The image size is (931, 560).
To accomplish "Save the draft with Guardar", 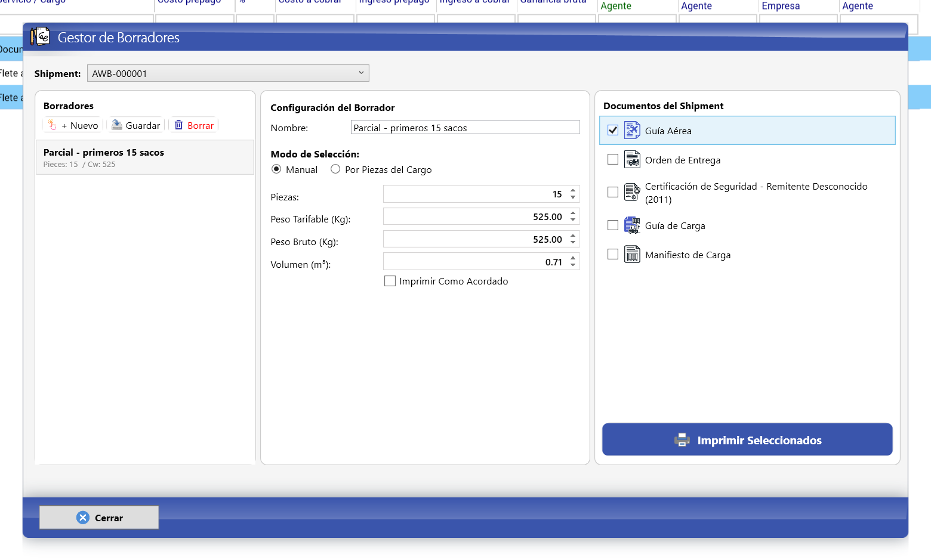I will (135, 125).
